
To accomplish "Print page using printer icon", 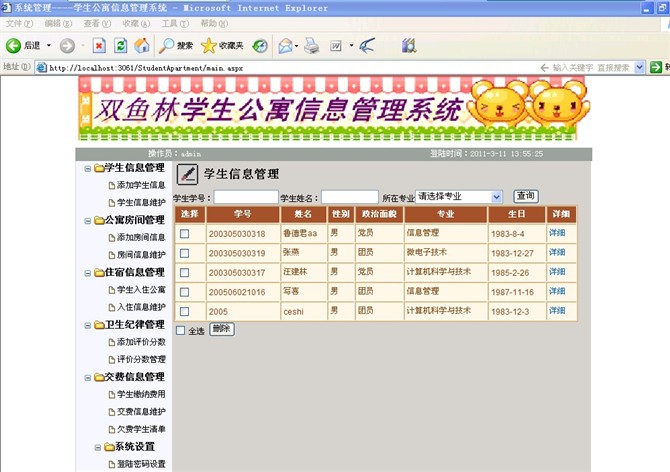I will (311, 45).
